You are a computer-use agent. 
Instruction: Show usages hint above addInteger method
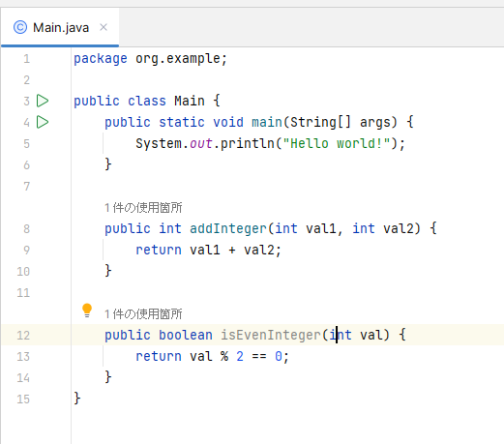143,208
